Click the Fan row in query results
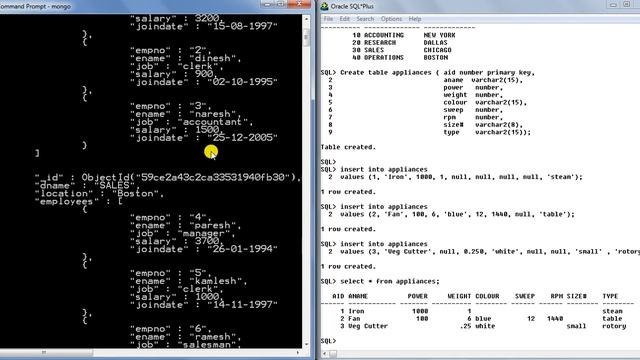This screenshot has height=360, width=640. point(481,318)
